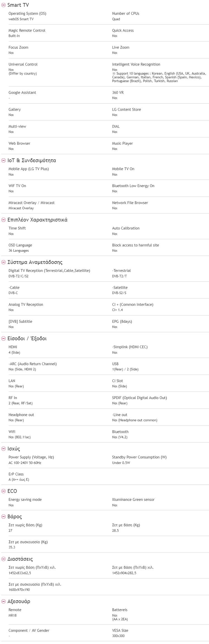The image size is (209, 644).
Task: Select the Bluetooth specification row
Action: 120,431
